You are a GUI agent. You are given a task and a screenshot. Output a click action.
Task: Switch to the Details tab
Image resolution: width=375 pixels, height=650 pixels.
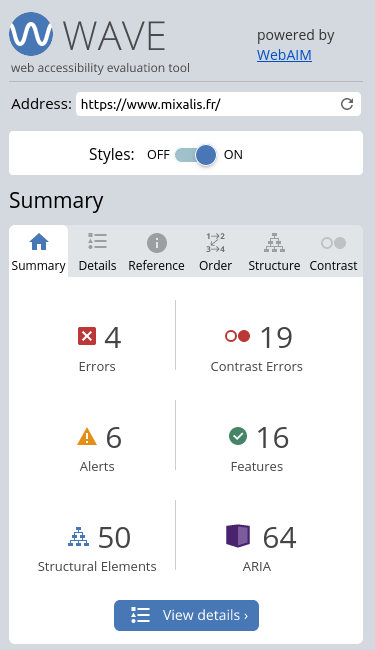(97, 251)
